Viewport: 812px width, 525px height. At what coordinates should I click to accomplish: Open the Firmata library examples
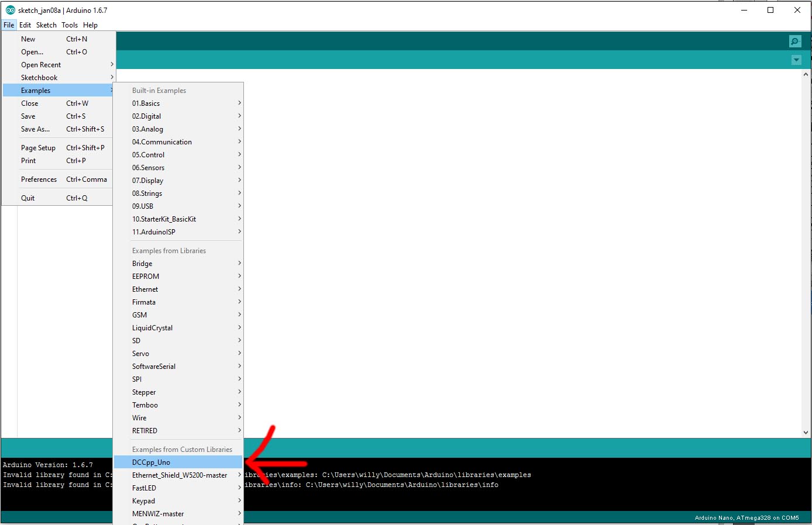(x=178, y=302)
